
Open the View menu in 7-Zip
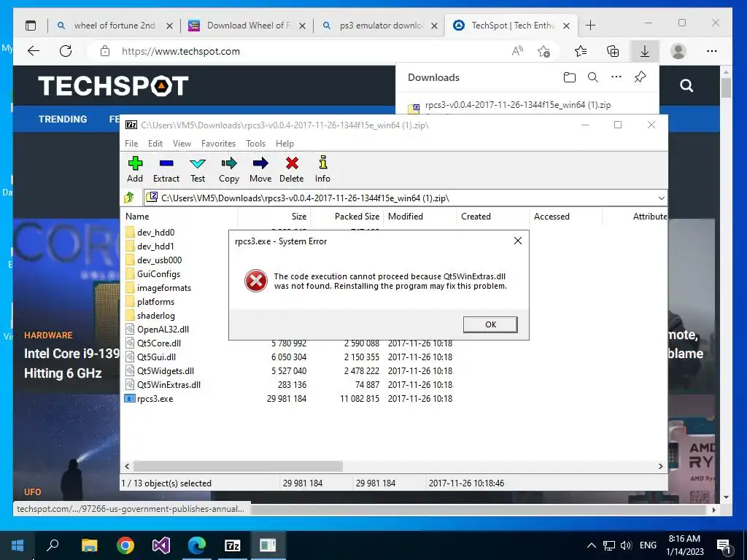[182, 144]
